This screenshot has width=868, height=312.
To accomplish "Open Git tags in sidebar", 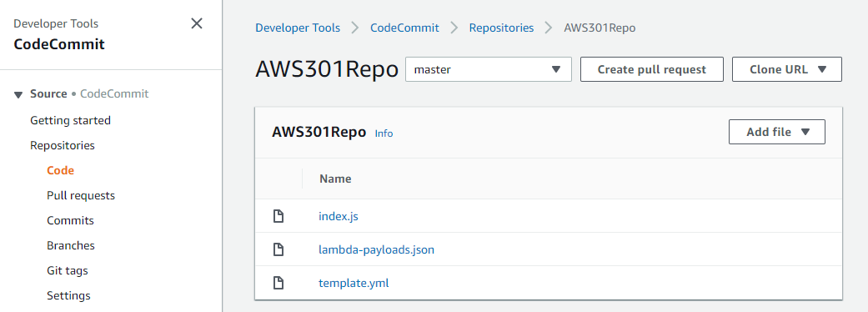I will [68, 270].
